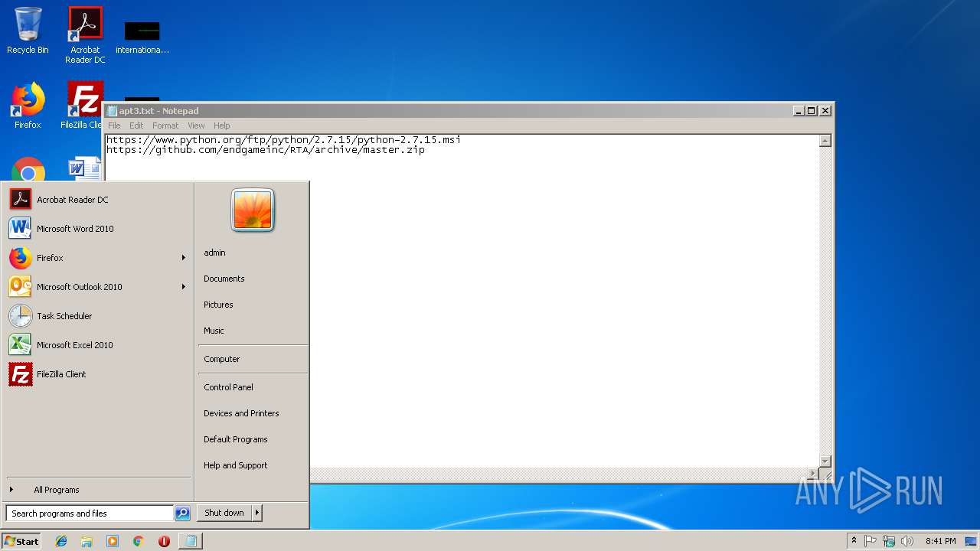This screenshot has height=551, width=980.
Task: Open Internet Explorer from taskbar
Action: 61,541
